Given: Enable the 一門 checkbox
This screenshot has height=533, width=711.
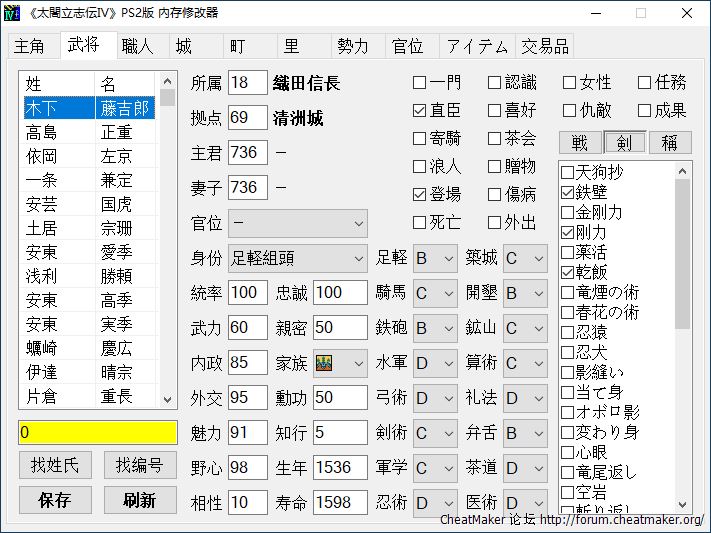Looking at the screenshot, I should tap(420, 83).
